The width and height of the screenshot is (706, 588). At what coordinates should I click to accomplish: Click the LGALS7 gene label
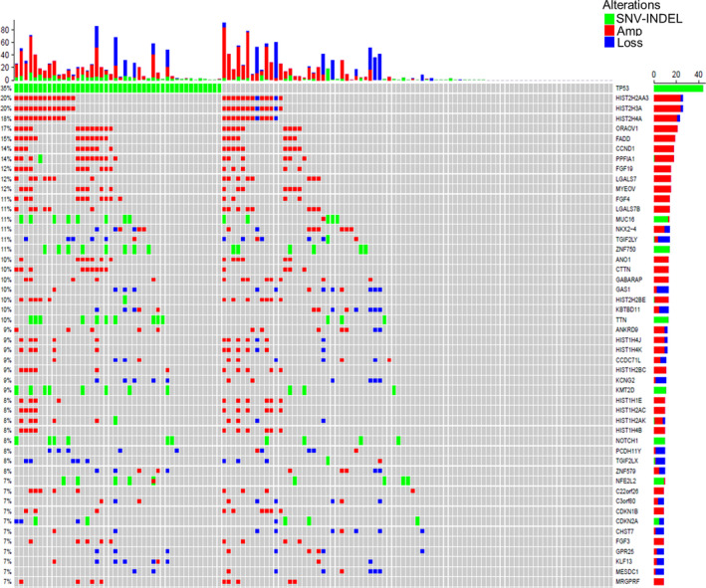click(x=626, y=179)
